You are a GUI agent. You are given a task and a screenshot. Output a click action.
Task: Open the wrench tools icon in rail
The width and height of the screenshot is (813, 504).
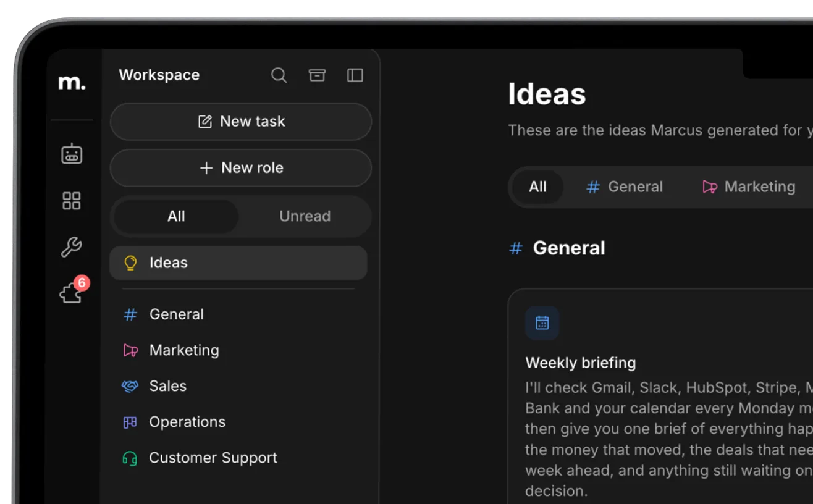tap(72, 247)
